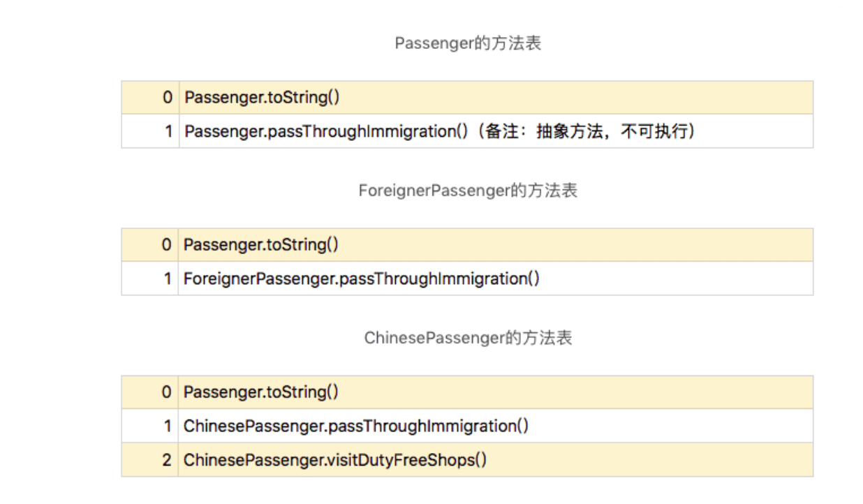Click Passenger.toString() in the ChinesePassenger table

click(x=261, y=392)
